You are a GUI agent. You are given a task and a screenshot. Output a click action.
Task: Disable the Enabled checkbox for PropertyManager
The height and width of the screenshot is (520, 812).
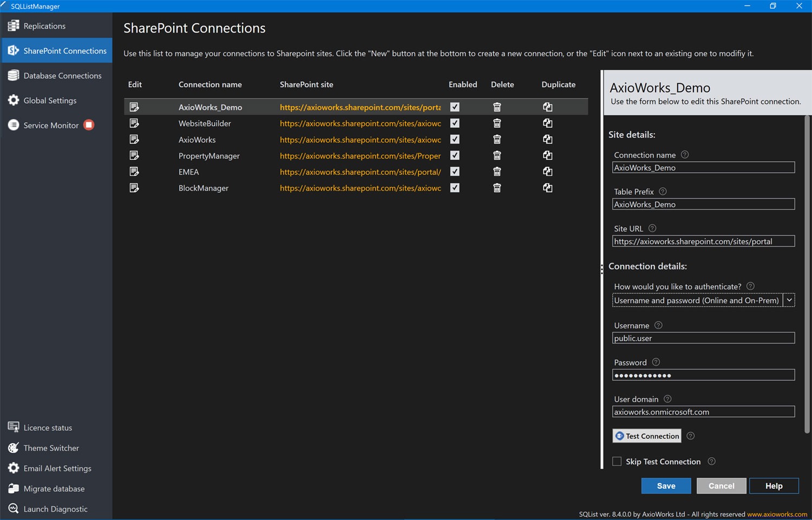click(454, 155)
